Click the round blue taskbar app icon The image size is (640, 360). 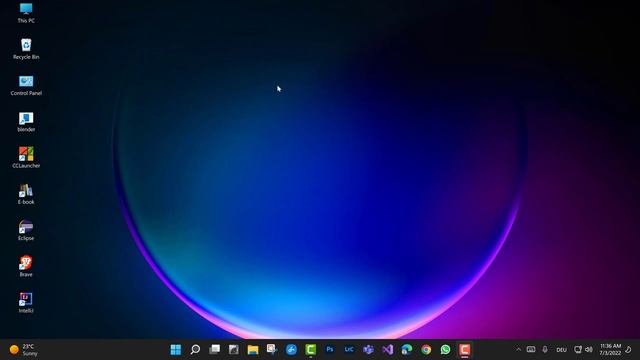tap(291, 349)
